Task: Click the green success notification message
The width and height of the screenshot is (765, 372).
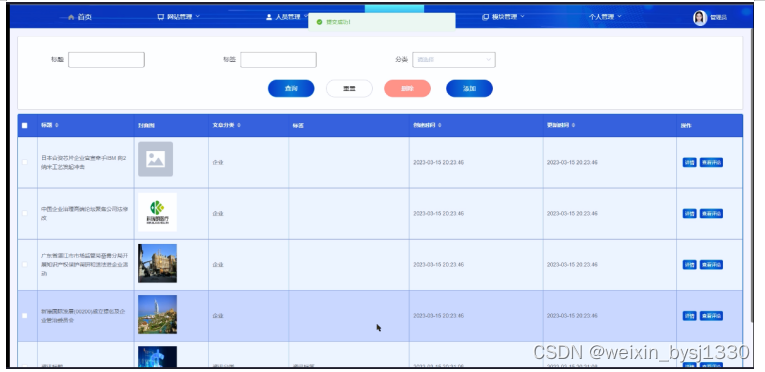Action: coord(382,22)
